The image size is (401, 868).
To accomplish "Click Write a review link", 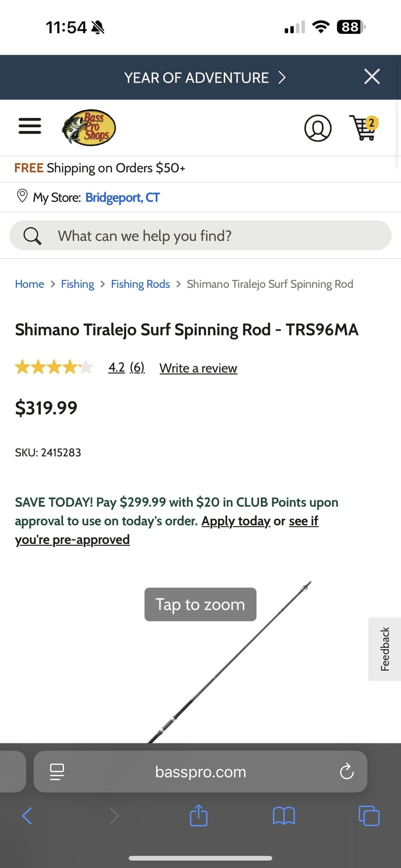I will (x=198, y=368).
